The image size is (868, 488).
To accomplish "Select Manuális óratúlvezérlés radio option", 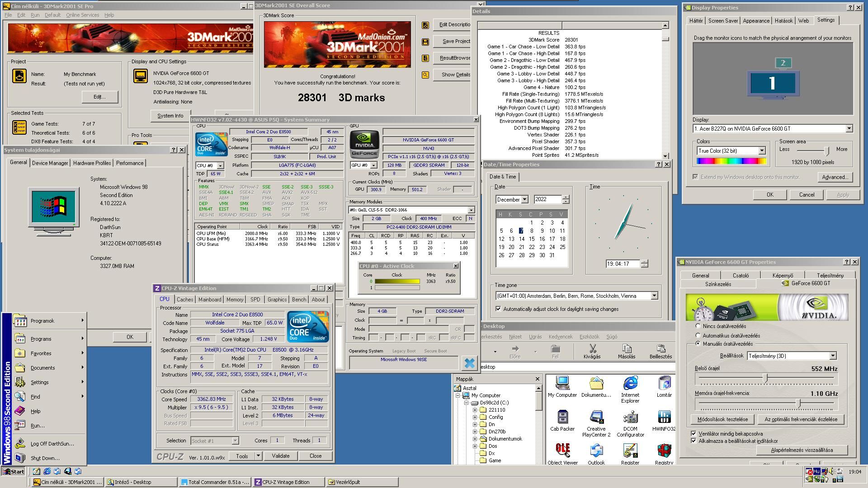I will pyautogui.click(x=698, y=343).
